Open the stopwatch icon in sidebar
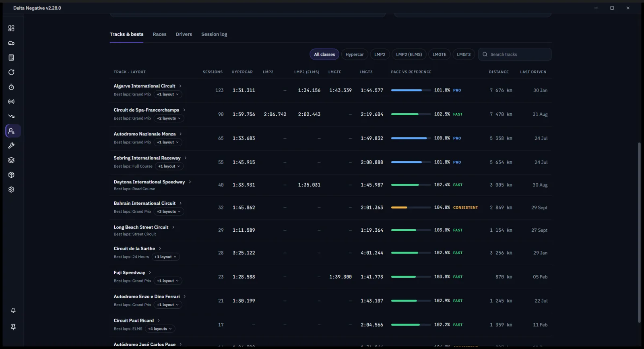Screen dimensions: 644x349 click(11, 87)
